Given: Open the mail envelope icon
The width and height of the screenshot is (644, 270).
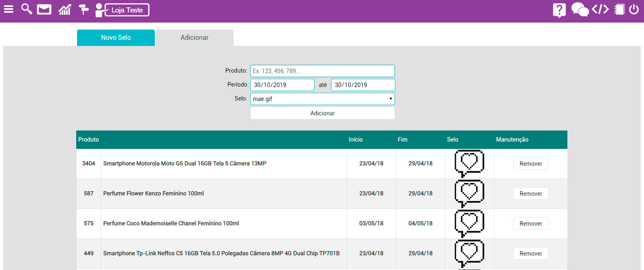Looking at the screenshot, I should click(44, 9).
